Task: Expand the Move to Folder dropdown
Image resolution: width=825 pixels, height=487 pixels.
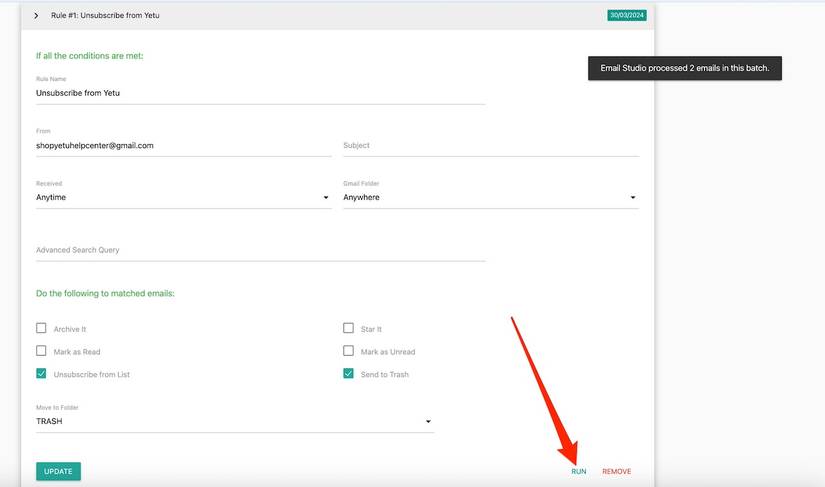Action: point(234,422)
